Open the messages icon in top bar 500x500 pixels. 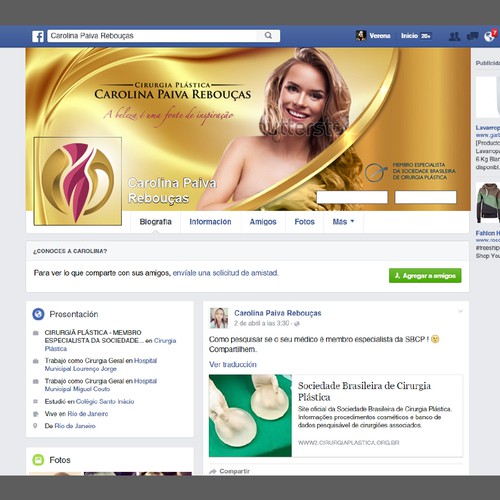(x=472, y=36)
